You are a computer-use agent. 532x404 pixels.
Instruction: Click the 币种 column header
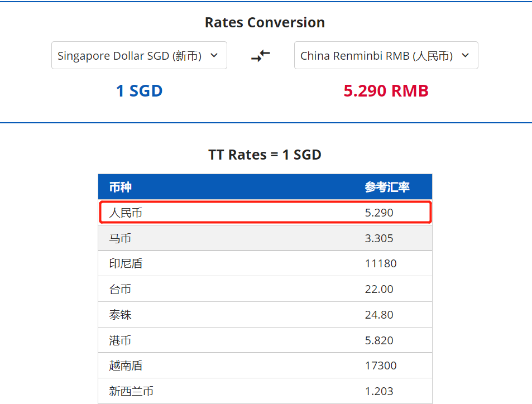click(x=121, y=187)
